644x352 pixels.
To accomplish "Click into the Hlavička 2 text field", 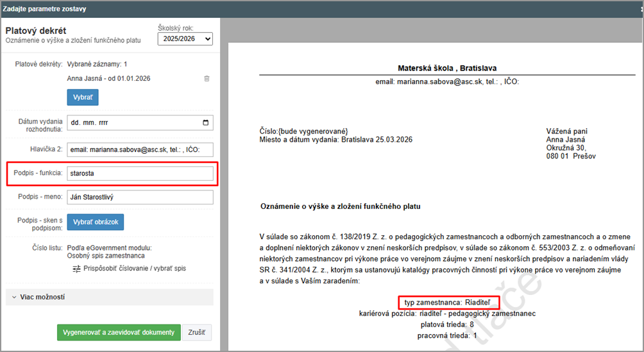I will tap(140, 149).
